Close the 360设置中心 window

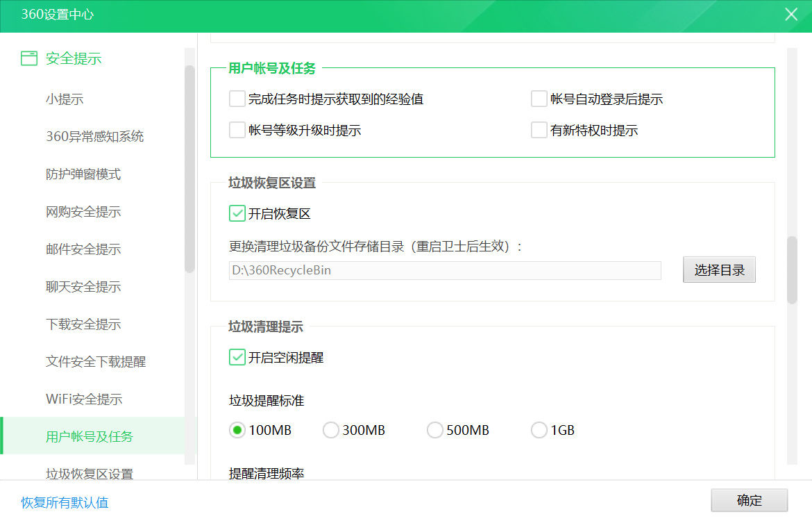790,14
